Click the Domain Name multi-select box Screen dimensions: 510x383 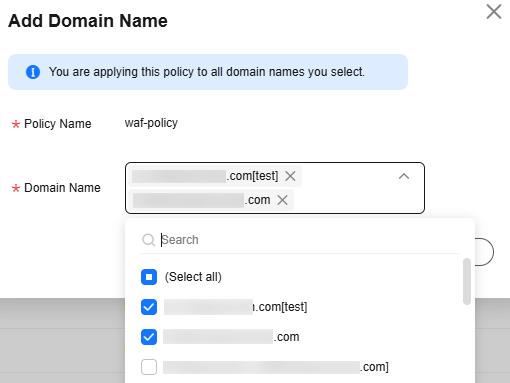[x=275, y=188]
